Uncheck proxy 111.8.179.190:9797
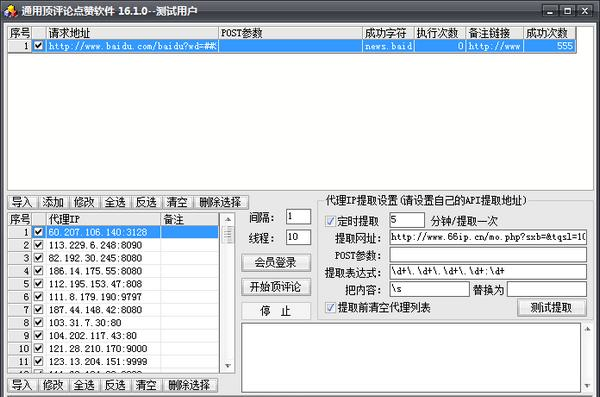The height and width of the screenshot is (397, 600). [x=38, y=297]
